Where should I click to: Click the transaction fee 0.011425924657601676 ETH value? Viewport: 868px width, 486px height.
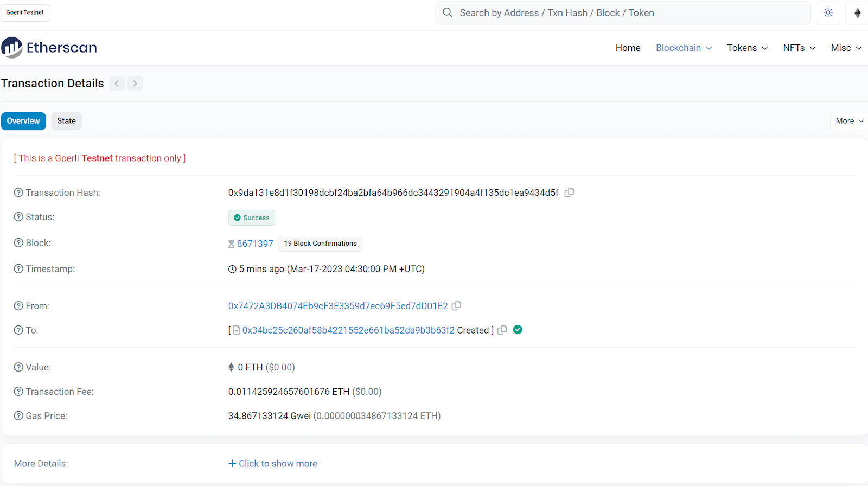[289, 392]
